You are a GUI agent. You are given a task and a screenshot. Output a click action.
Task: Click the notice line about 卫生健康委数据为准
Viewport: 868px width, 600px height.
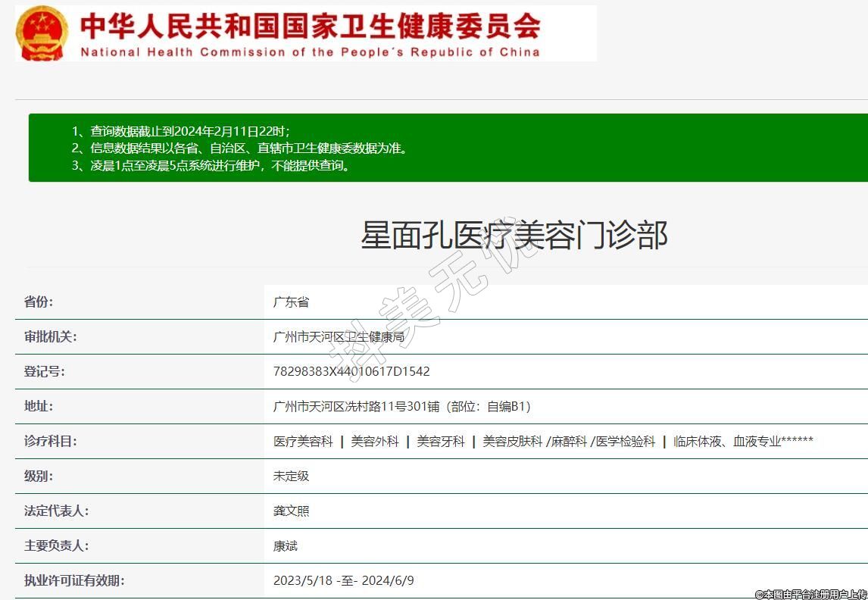coord(239,148)
